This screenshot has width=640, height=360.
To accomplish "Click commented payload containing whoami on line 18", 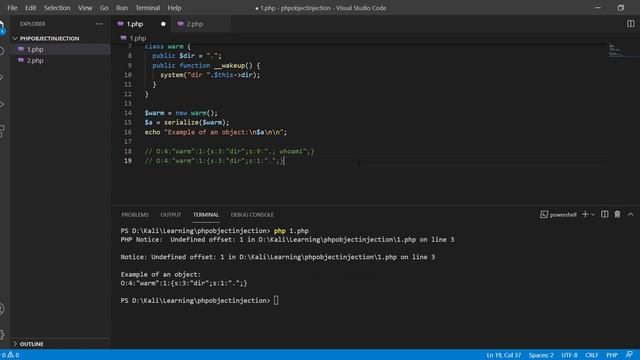I will [229, 151].
